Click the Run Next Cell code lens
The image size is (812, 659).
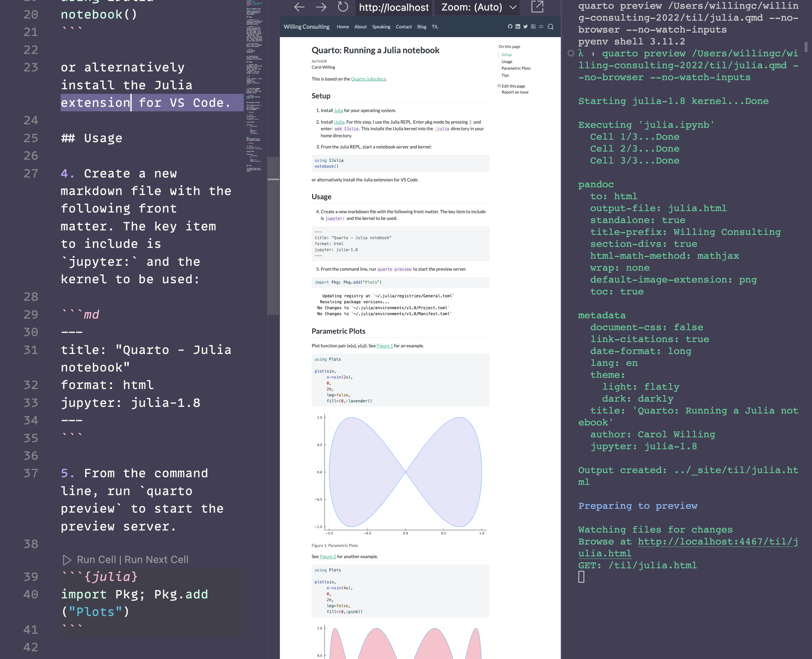(156, 560)
